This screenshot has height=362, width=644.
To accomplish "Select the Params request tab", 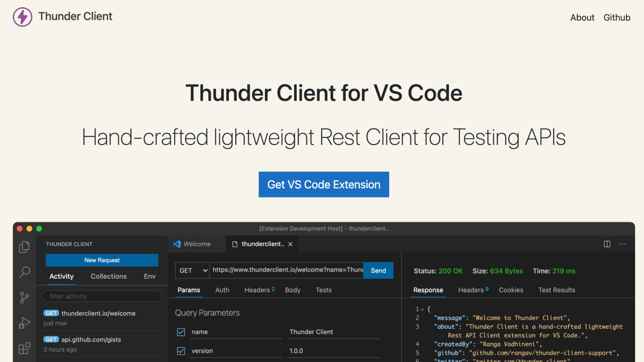I will [189, 290].
